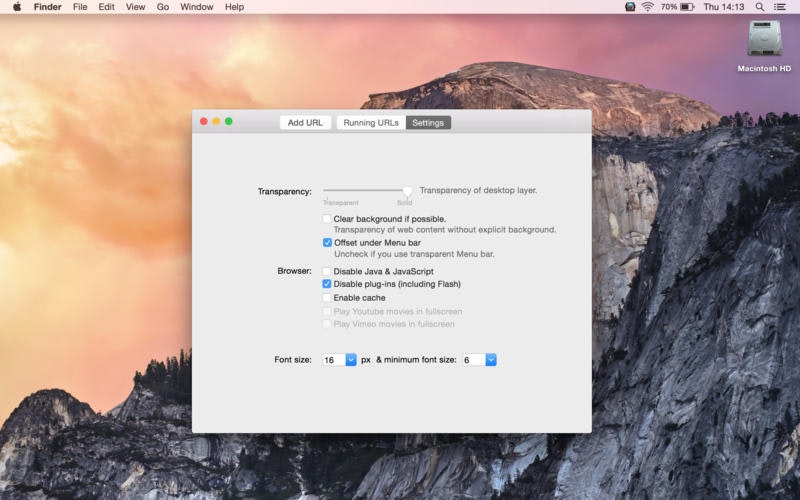
Task: Switch to the Running URLs tab
Action: click(x=371, y=122)
